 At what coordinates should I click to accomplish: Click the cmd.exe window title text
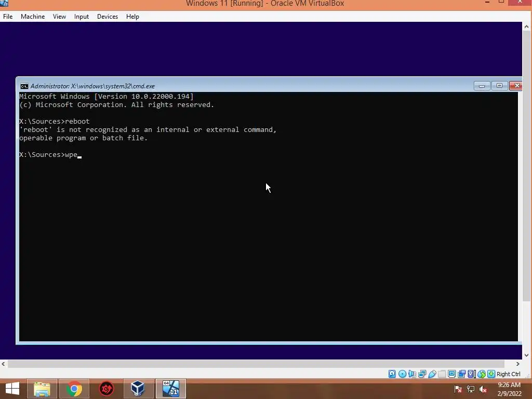point(92,86)
